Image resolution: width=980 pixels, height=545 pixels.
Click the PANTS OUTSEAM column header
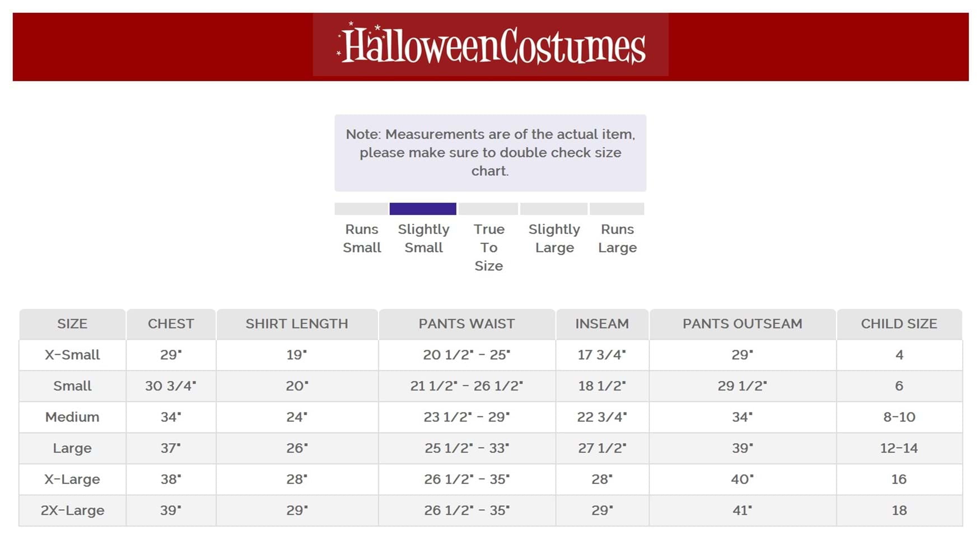[x=742, y=324]
